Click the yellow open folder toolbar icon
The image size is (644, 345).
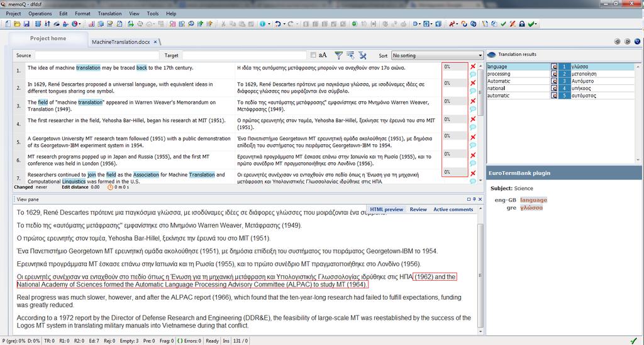click(x=17, y=24)
